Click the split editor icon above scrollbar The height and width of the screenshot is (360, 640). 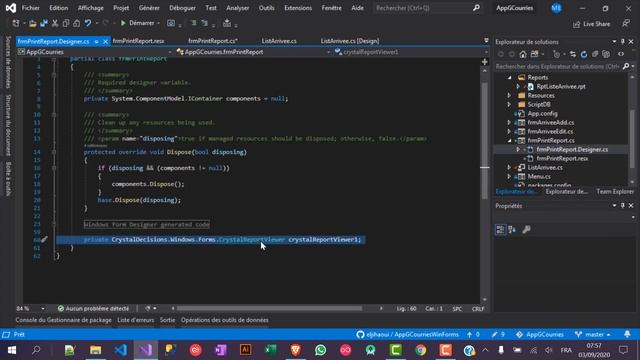pyautogui.click(x=484, y=62)
